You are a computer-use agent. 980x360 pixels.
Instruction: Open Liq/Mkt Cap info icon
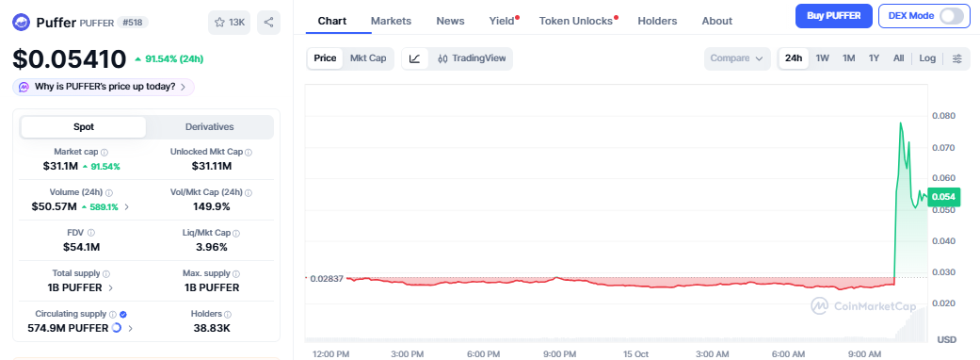coord(236,233)
